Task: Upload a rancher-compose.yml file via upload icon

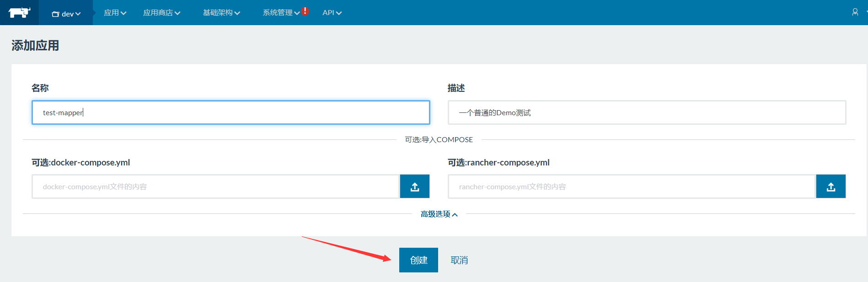Action: 830,186
